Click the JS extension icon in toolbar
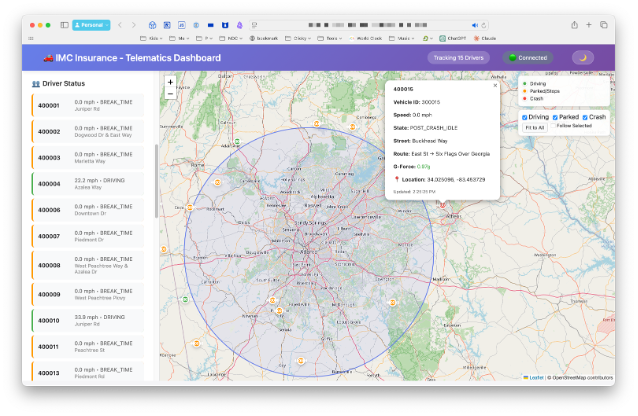 tap(181, 25)
